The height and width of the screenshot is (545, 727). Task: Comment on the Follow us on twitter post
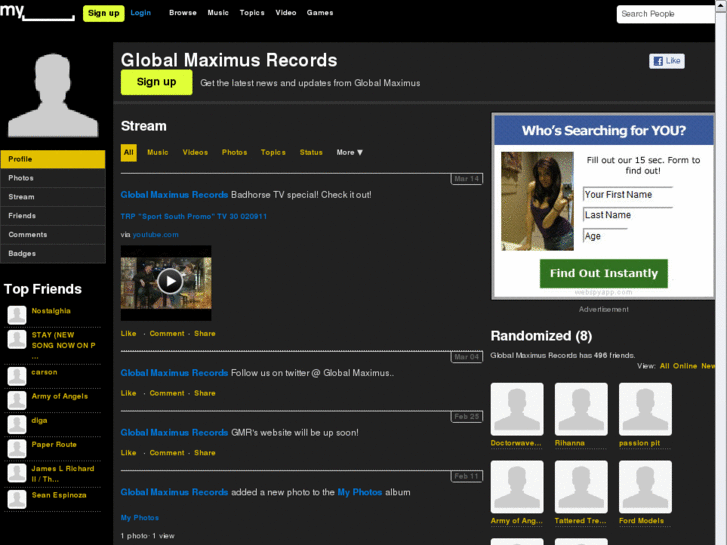(167, 393)
